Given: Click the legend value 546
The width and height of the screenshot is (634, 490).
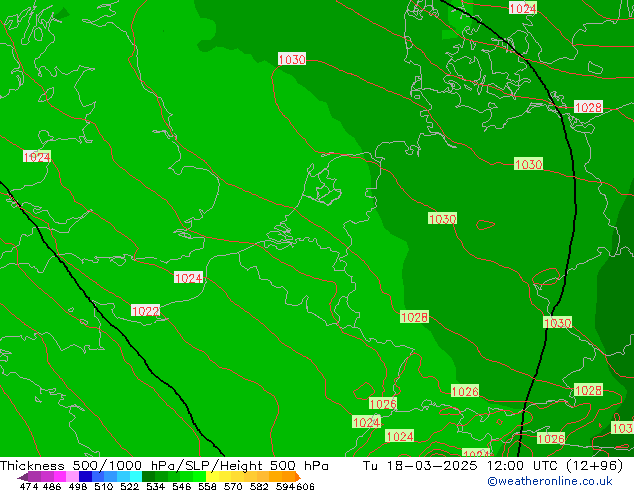Looking at the screenshot, I should 181,486.
